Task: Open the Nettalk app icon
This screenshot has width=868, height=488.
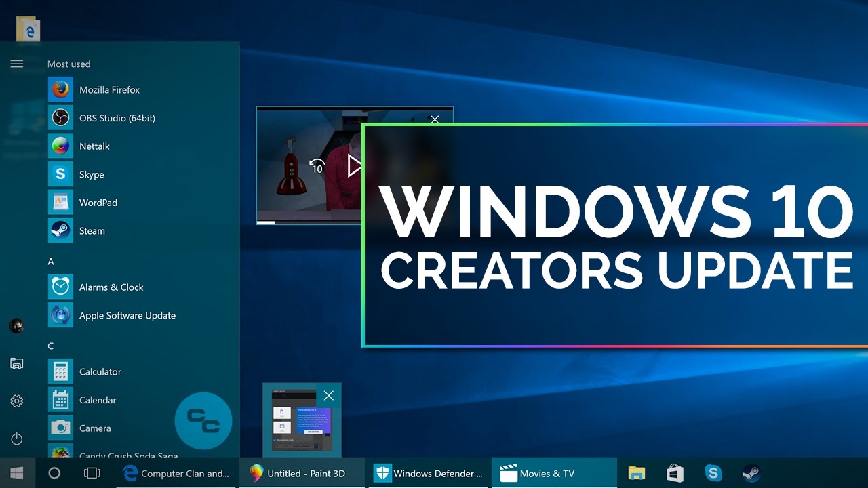Action: [x=60, y=146]
